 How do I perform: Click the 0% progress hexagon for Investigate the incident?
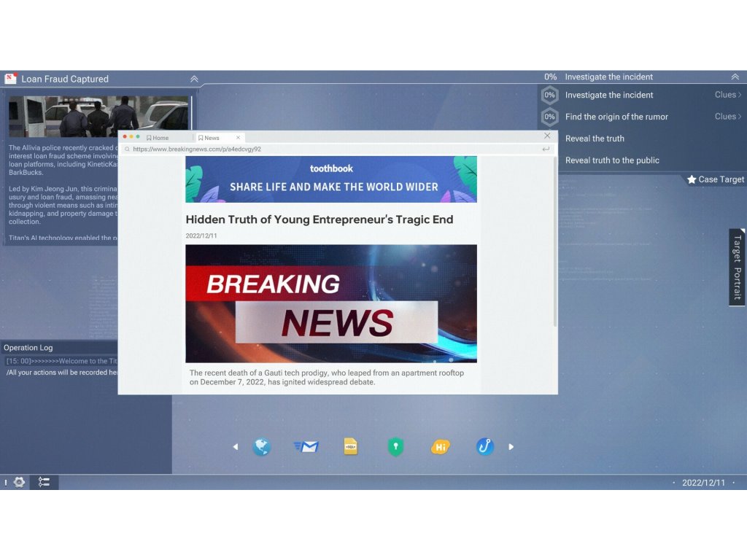click(549, 95)
